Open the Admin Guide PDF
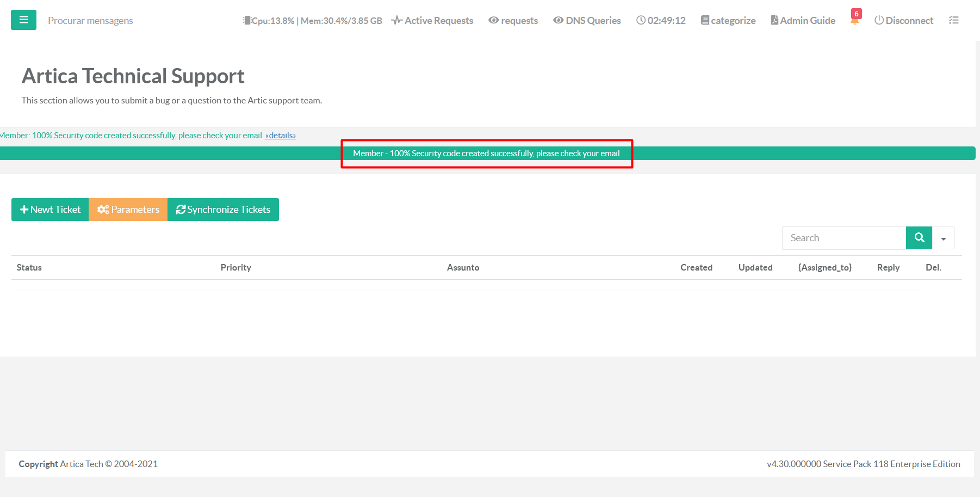 (x=803, y=21)
